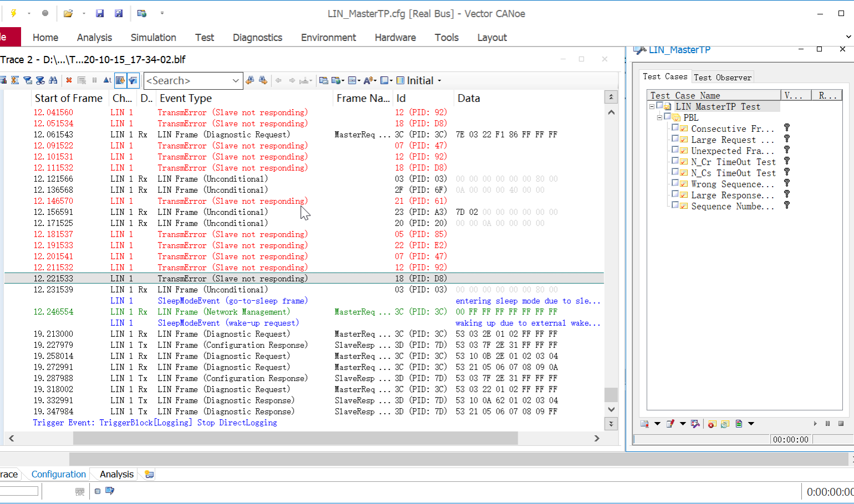Viewport: 854px width, 504px height.
Task: Click the red X clear trace icon
Action: pyautogui.click(x=69, y=80)
